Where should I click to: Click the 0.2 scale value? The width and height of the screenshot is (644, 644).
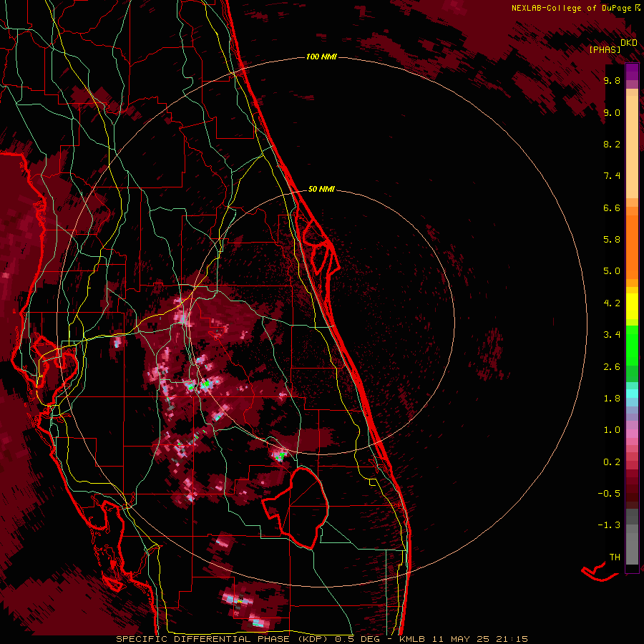pyautogui.click(x=612, y=462)
